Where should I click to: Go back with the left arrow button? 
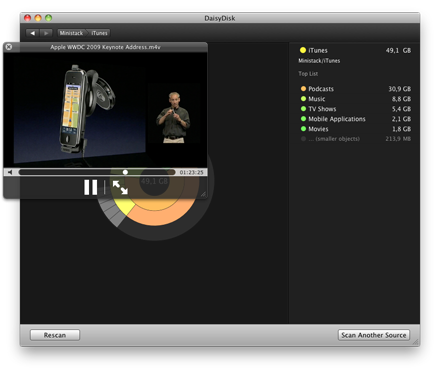[33, 33]
